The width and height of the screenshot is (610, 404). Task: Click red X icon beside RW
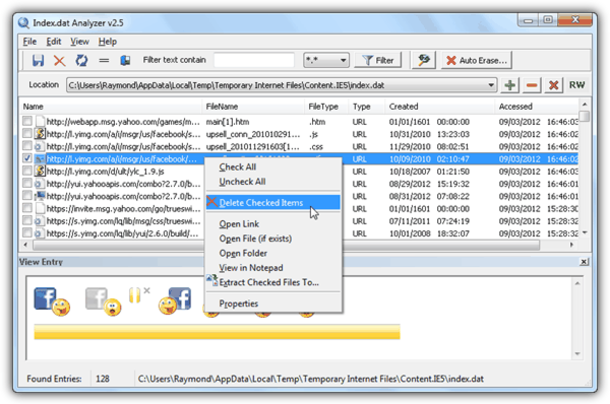pyautogui.click(x=554, y=85)
